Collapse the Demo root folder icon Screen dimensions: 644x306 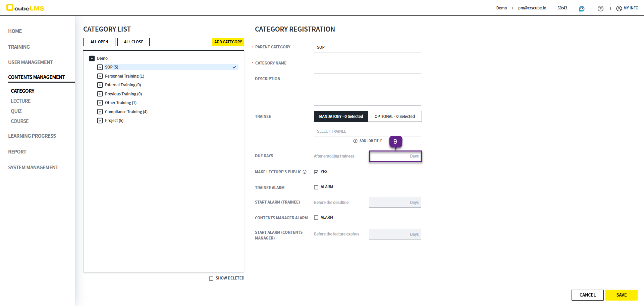tap(92, 58)
